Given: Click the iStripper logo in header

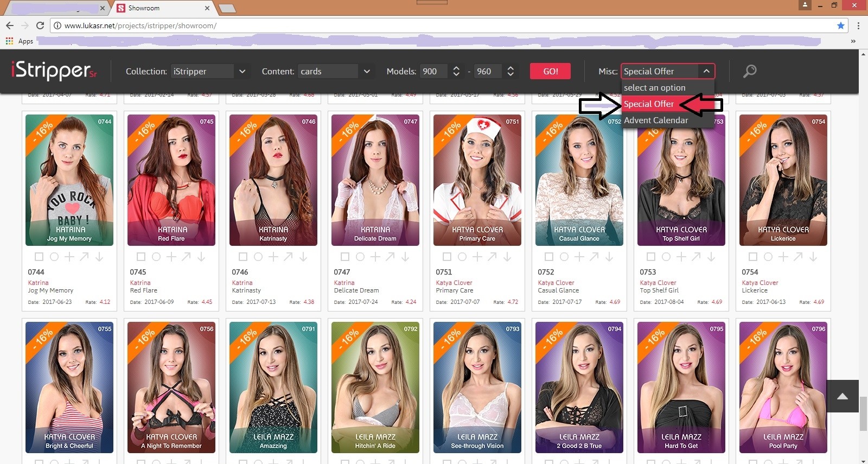Looking at the screenshot, I should click(54, 71).
